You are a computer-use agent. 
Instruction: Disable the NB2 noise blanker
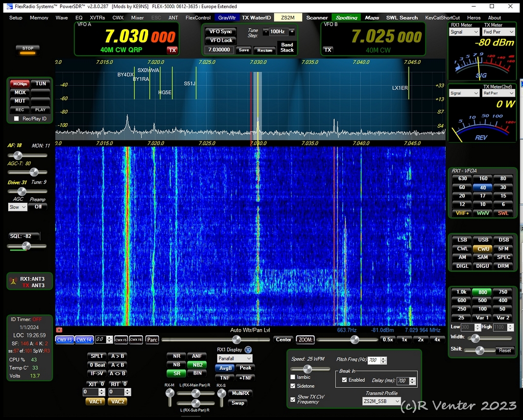(x=197, y=365)
